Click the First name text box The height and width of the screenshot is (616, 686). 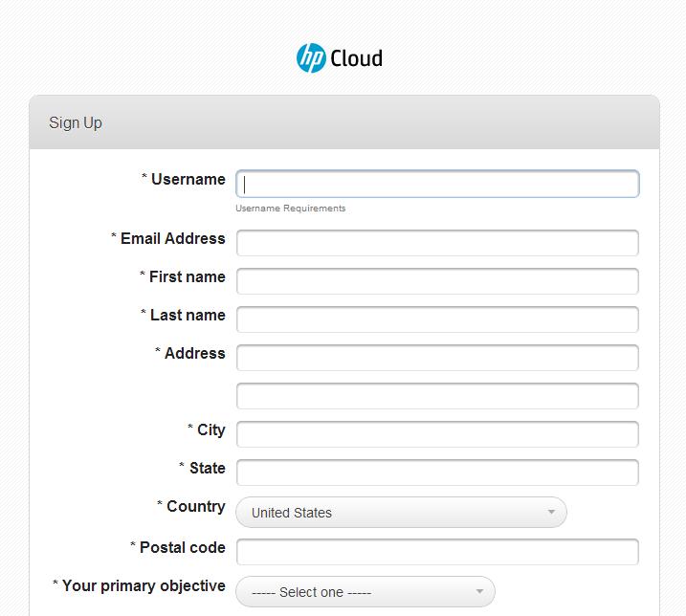(437, 281)
